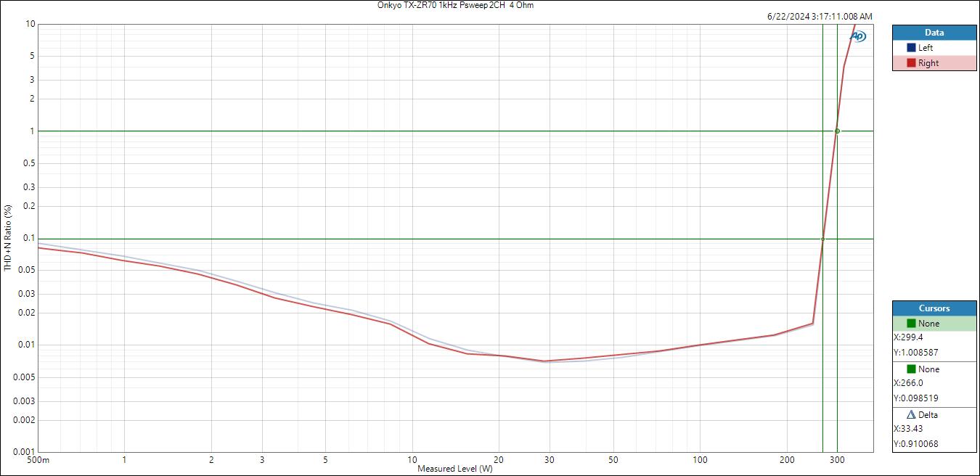Select the cursor marker at 1% THD+N
This screenshot has width=980, height=476.
coord(837,131)
